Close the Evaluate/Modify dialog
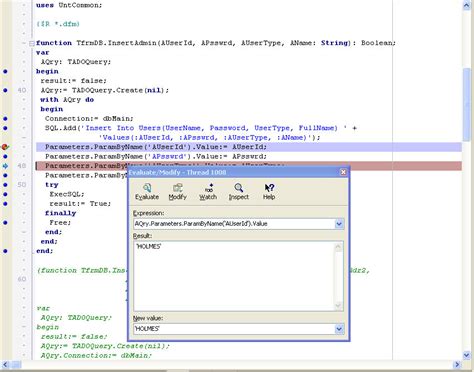 [x=343, y=172]
